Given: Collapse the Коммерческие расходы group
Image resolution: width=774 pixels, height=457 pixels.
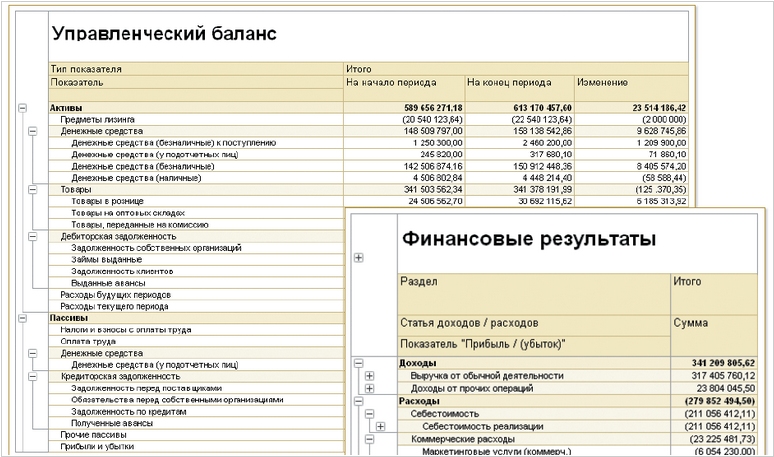Looking at the screenshot, I should coord(370,439).
